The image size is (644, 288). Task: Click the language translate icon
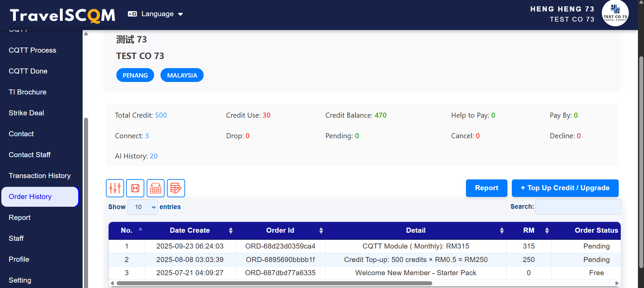tap(133, 14)
